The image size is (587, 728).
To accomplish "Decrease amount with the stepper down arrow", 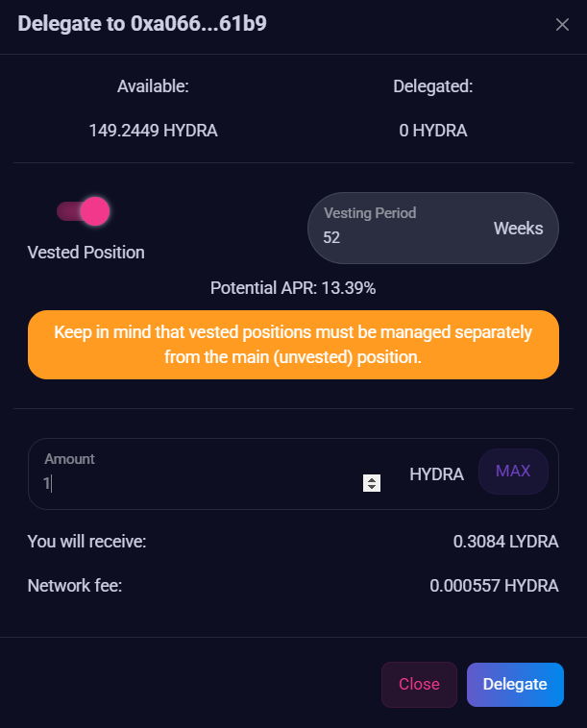I will (x=372, y=488).
